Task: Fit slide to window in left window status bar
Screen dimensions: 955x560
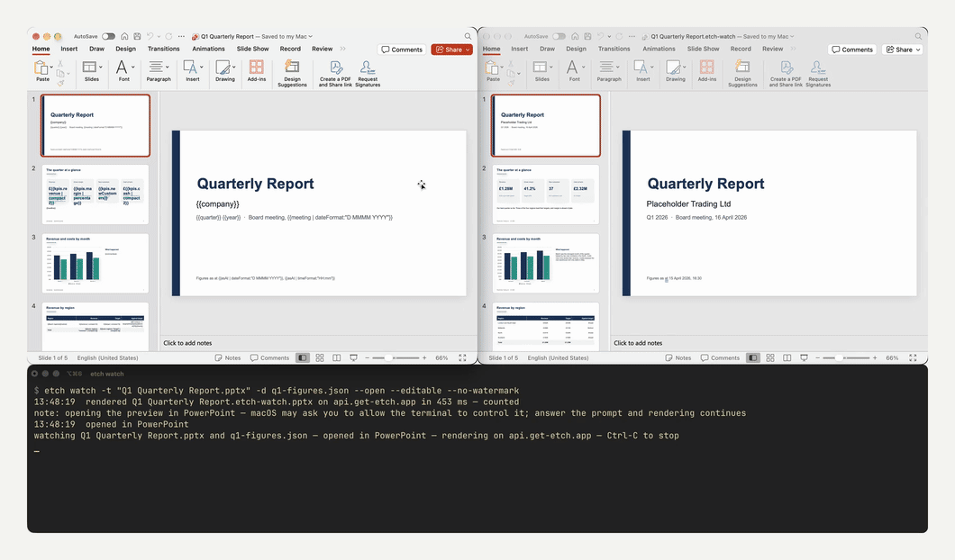Action: (462, 358)
